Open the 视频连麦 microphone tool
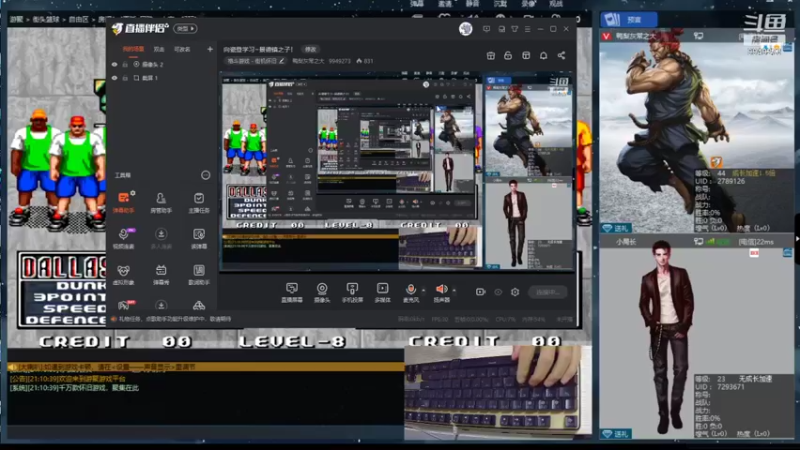Viewport: 800px width, 450px height. click(123, 238)
